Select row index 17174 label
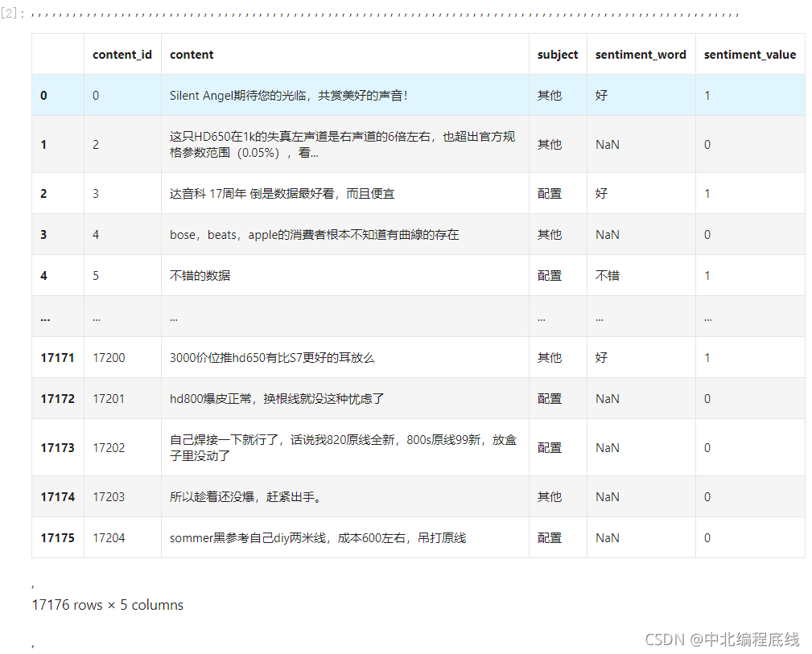 tap(58, 497)
